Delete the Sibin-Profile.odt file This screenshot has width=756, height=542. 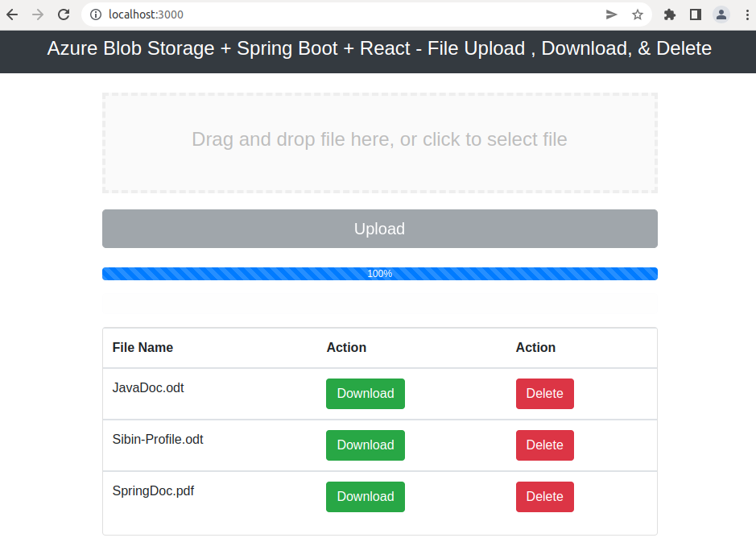coord(545,445)
